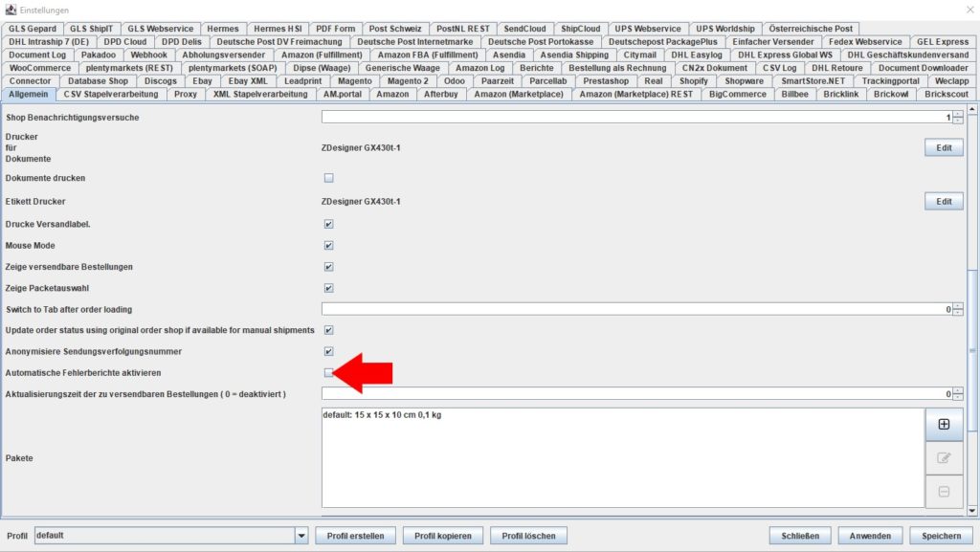Select the Amazon (Marketplace) REST tab
This screenshot has height=552, width=980.
[x=636, y=95]
